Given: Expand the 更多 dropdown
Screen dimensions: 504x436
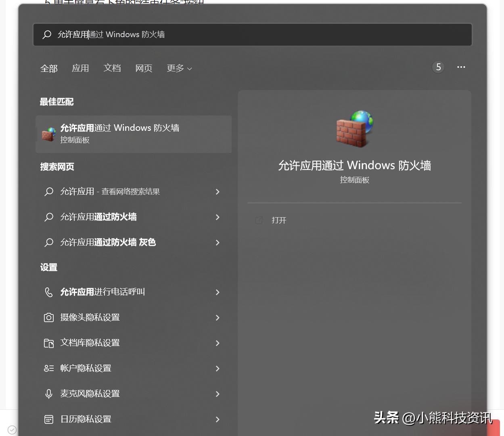Looking at the screenshot, I should (x=179, y=68).
